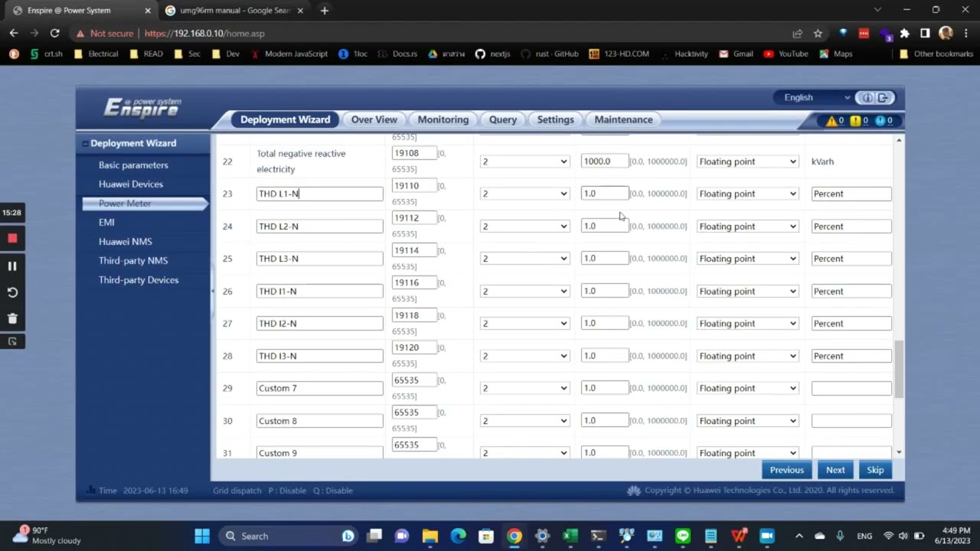This screenshot has width=980, height=551.
Task: Click the Chrome icon in taskbar
Action: (x=514, y=536)
